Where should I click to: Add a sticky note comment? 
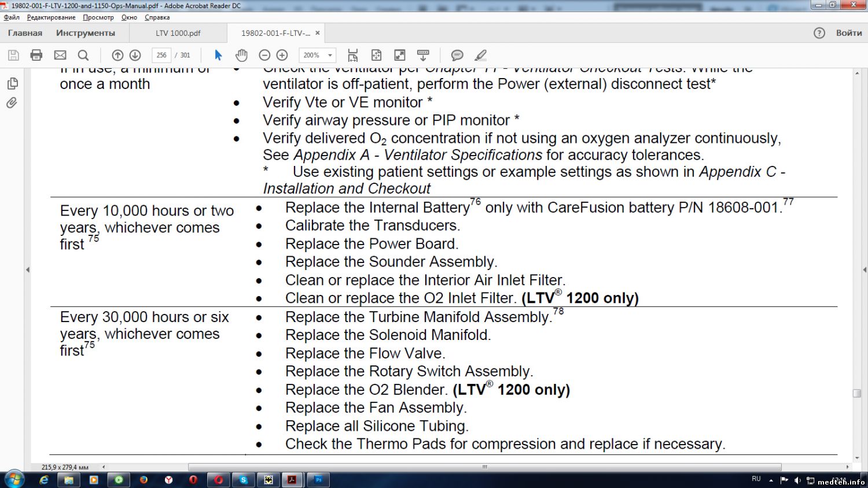[457, 56]
